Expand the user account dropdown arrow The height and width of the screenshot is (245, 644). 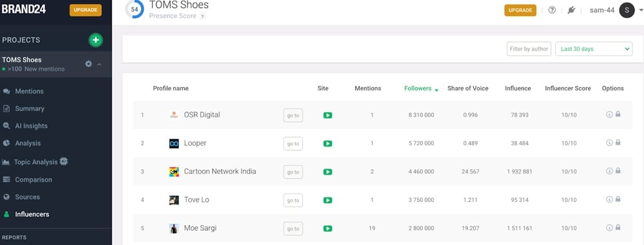[641, 11]
